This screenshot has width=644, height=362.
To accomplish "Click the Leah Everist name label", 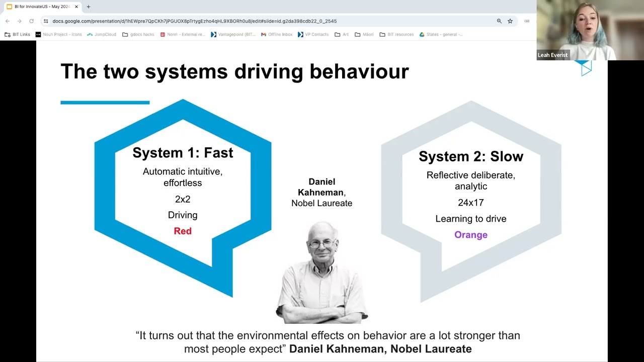I will click(x=552, y=55).
